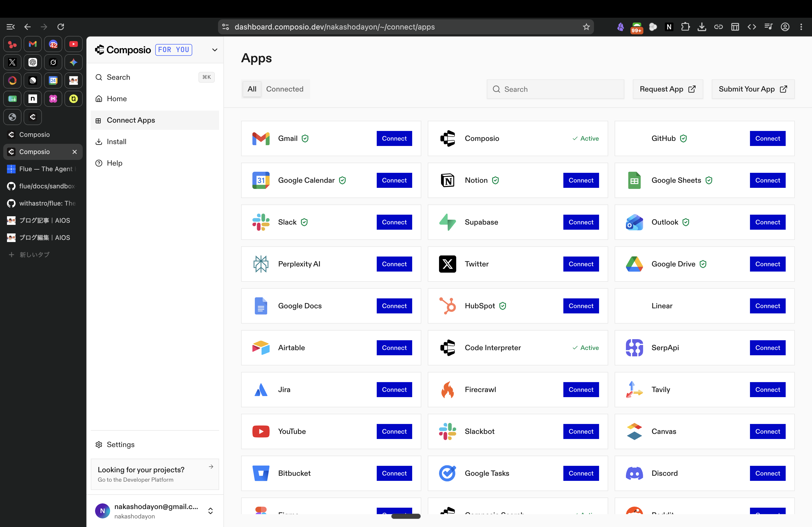Image resolution: width=812 pixels, height=527 pixels.
Task: Click the Google Calendar app icon
Action: [x=261, y=180]
